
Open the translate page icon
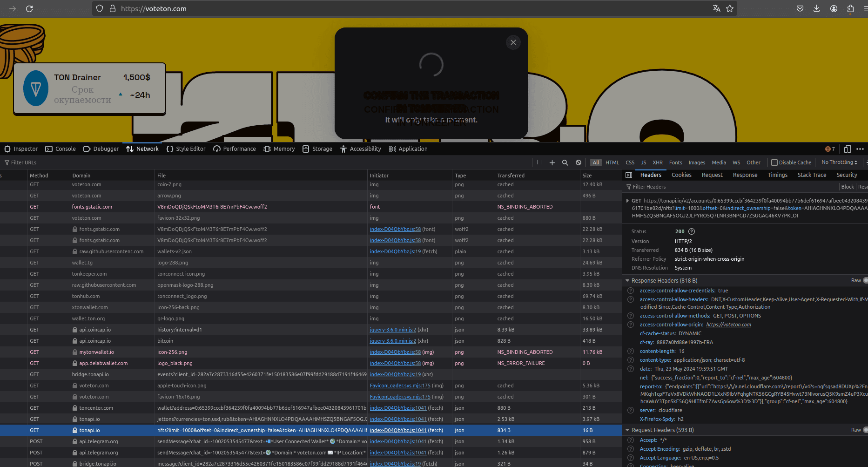(x=716, y=8)
